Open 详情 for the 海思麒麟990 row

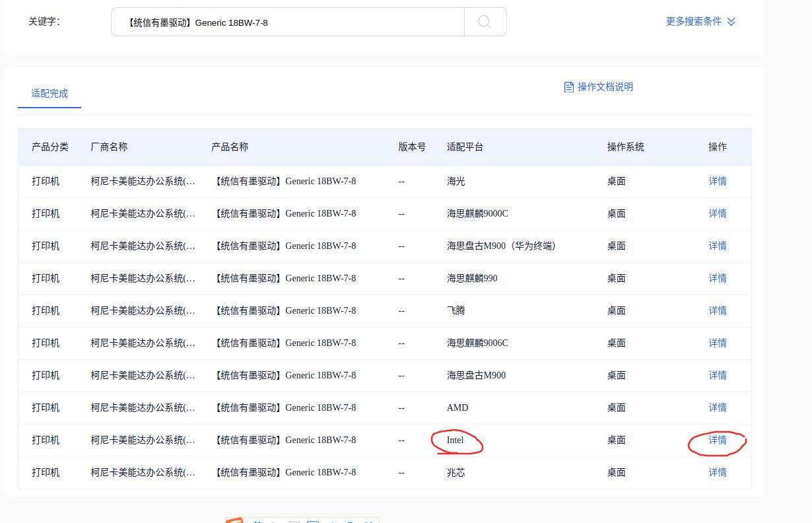[718, 278]
